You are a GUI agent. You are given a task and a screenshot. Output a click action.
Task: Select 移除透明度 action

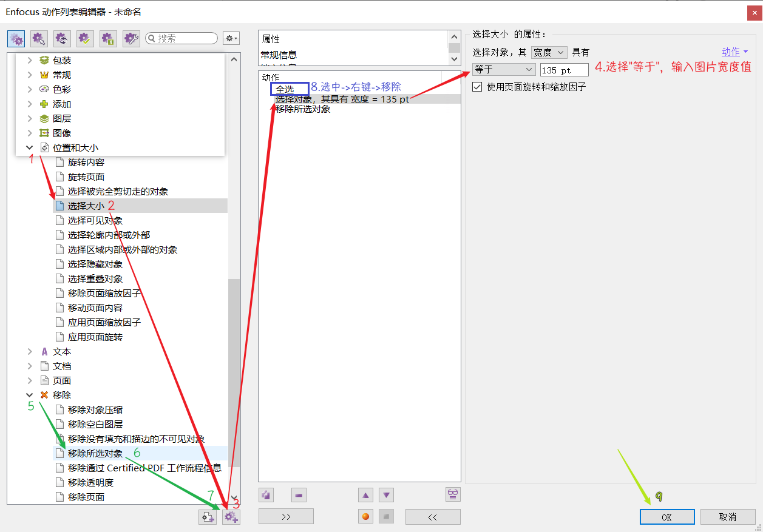90,482
